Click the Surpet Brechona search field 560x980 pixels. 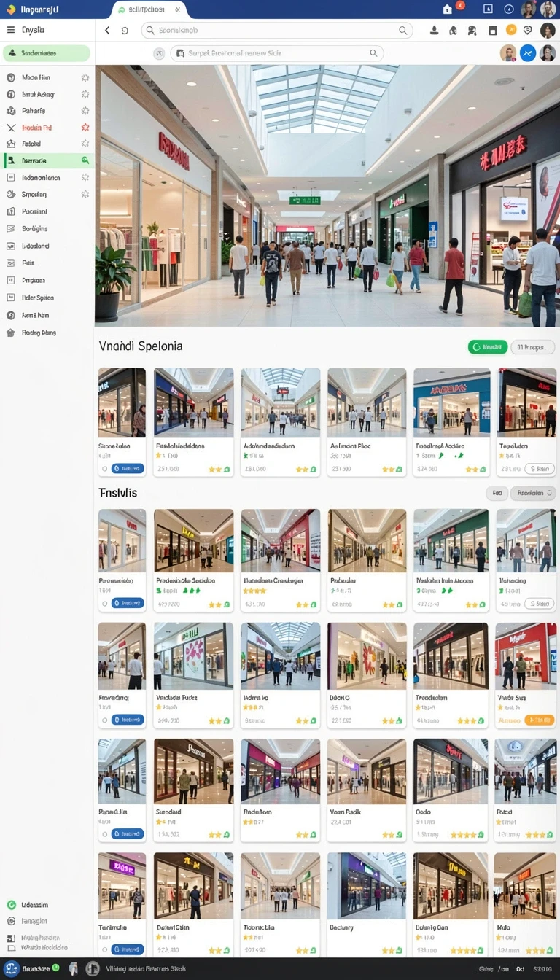[x=277, y=53]
